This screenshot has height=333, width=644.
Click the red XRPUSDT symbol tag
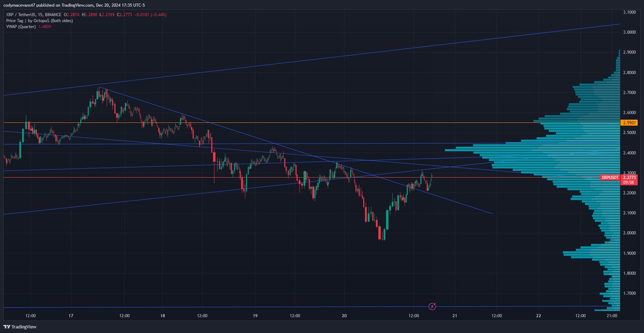point(610,177)
